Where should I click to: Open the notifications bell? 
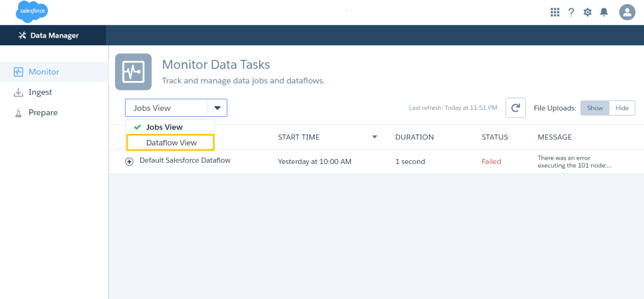pos(604,13)
